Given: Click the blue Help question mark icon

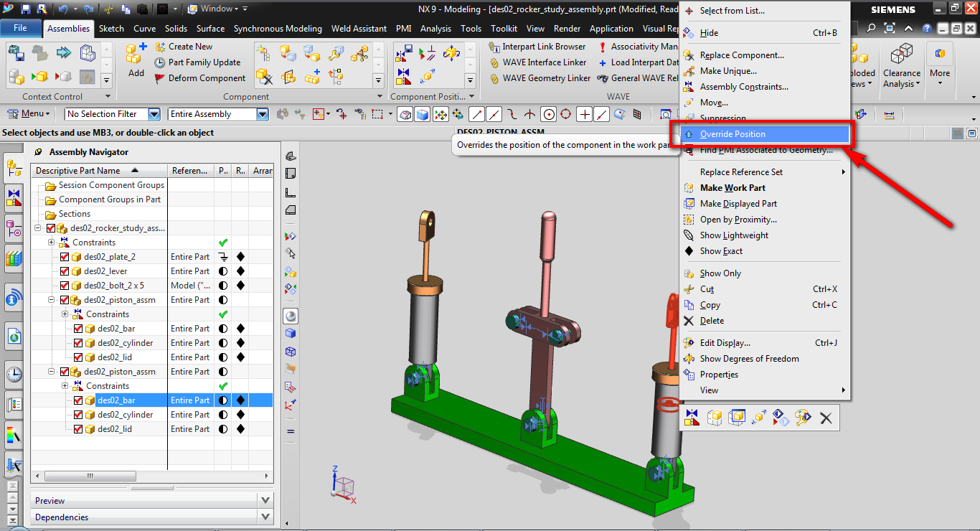Looking at the screenshot, I should (928, 29).
